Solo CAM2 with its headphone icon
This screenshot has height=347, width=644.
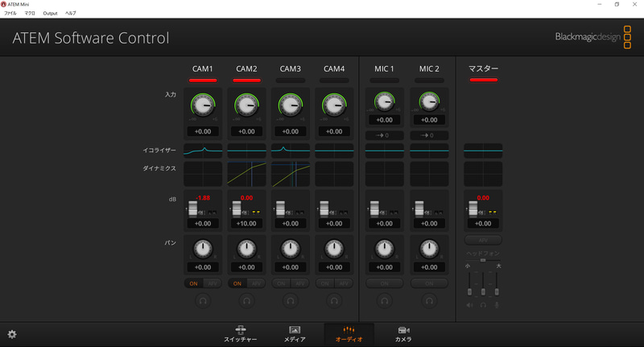click(246, 300)
